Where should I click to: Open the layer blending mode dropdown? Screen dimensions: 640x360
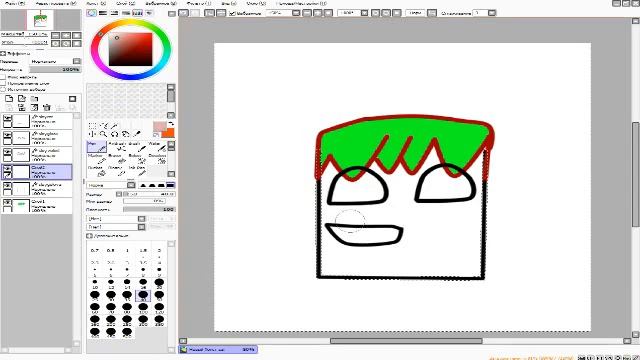[76, 61]
